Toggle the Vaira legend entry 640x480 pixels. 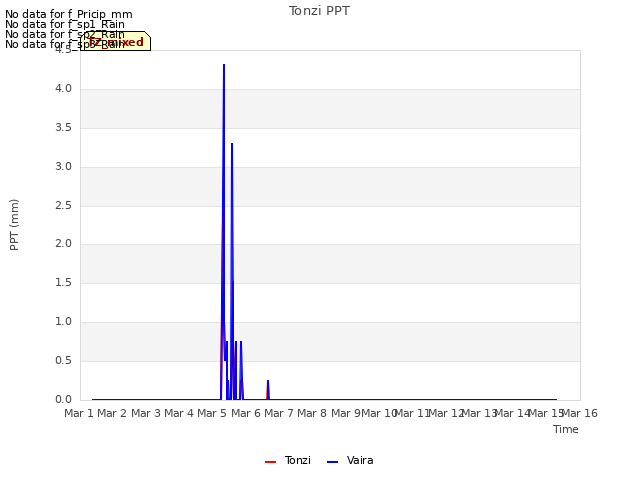[350, 460]
